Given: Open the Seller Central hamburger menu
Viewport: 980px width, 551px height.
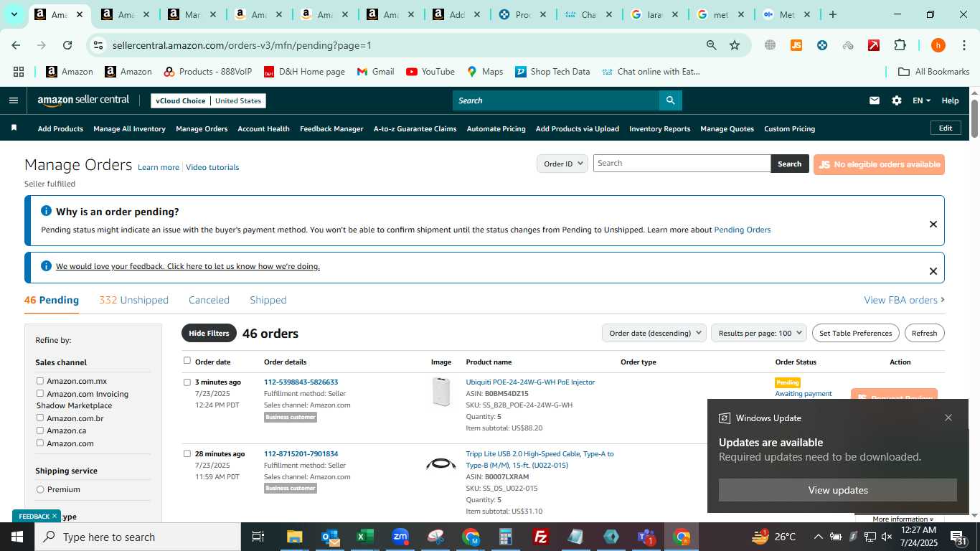Looking at the screenshot, I should (13, 100).
